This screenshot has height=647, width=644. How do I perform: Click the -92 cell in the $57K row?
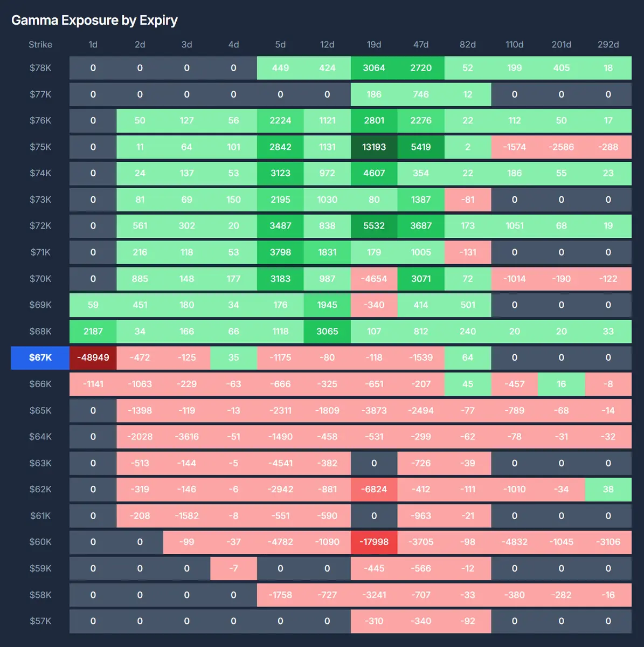(x=468, y=621)
